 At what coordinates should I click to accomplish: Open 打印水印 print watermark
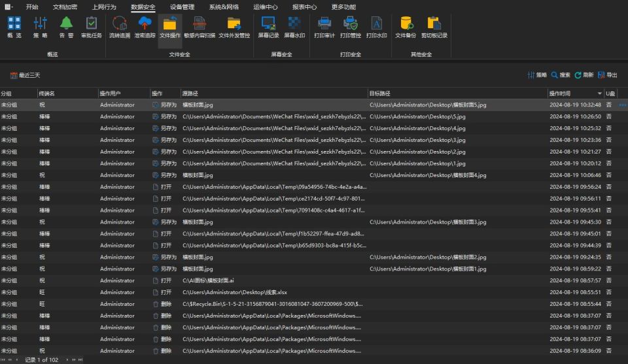pos(377,27)
